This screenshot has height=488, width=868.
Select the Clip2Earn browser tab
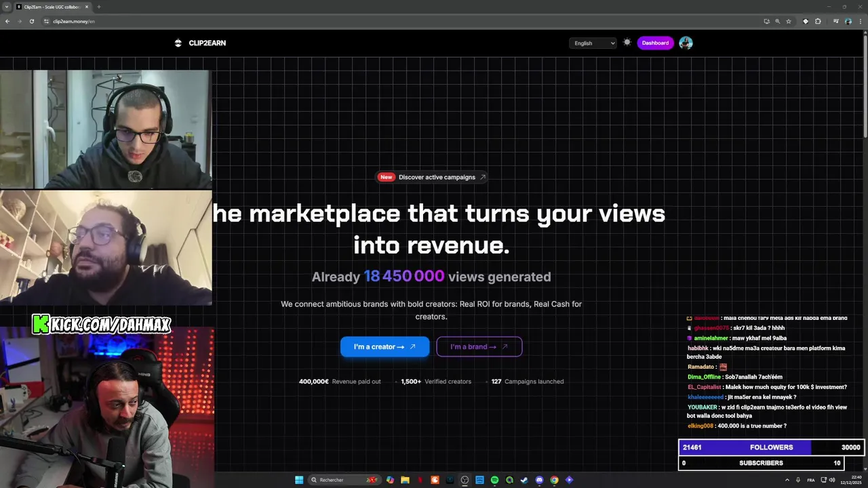(x=52, y=7)
